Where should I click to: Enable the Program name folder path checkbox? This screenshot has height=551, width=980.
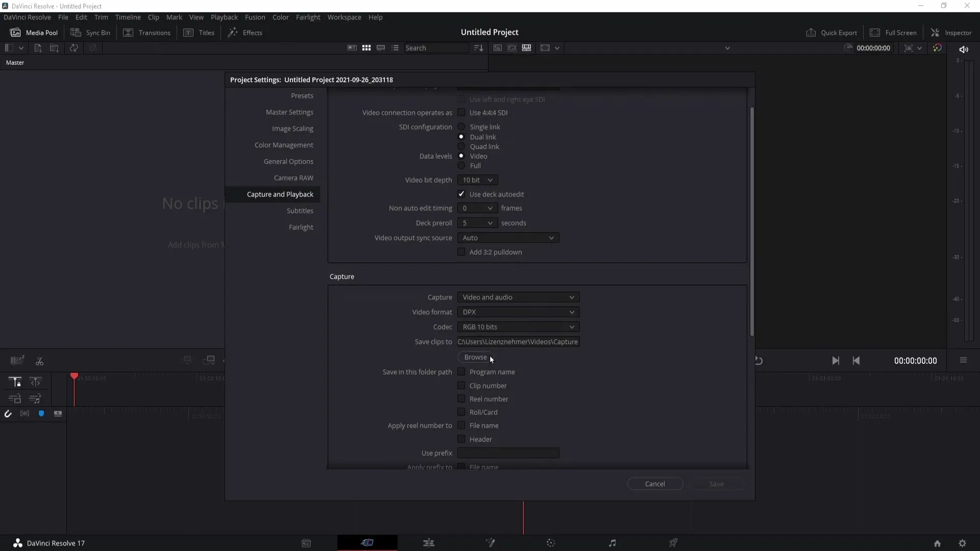coord(461,371)
